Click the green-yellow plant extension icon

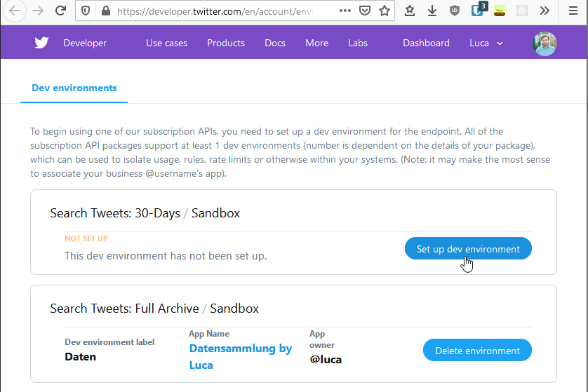(x=500, y=11)
